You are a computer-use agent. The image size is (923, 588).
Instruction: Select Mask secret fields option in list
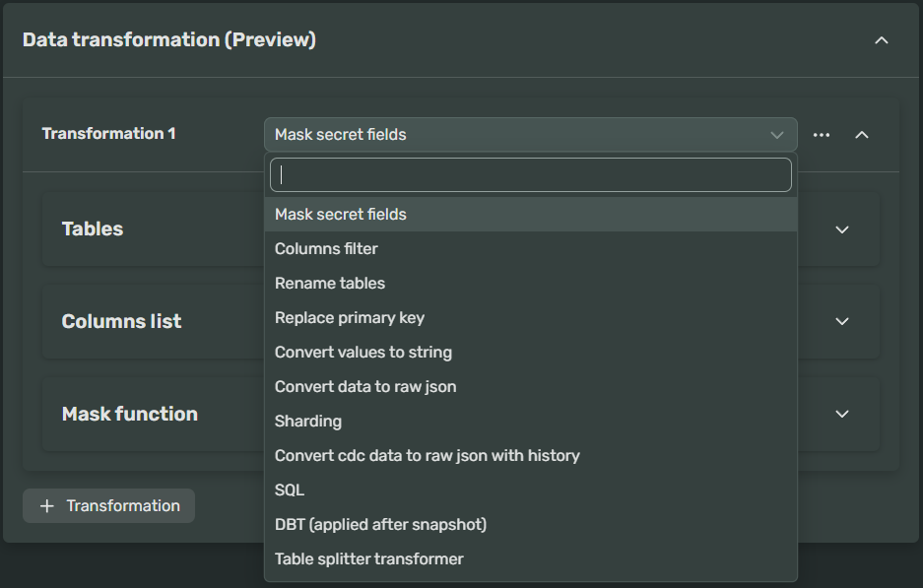click(531, 215)
